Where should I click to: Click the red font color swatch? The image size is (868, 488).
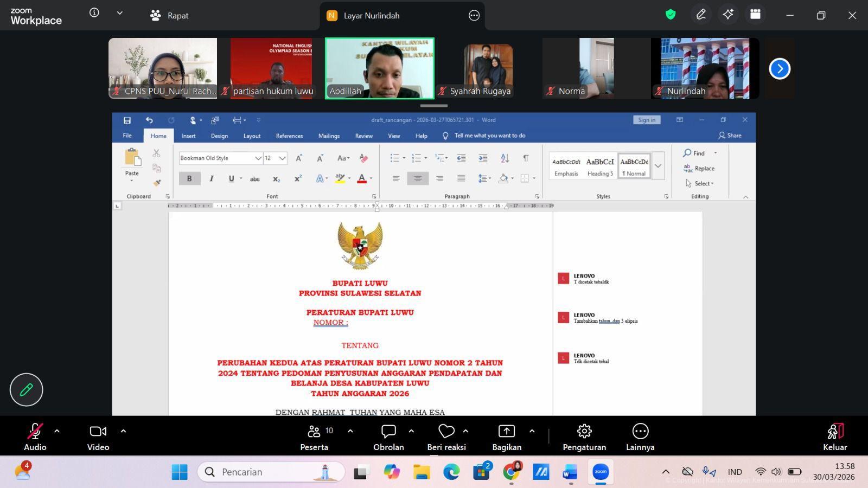coord(361,179)
